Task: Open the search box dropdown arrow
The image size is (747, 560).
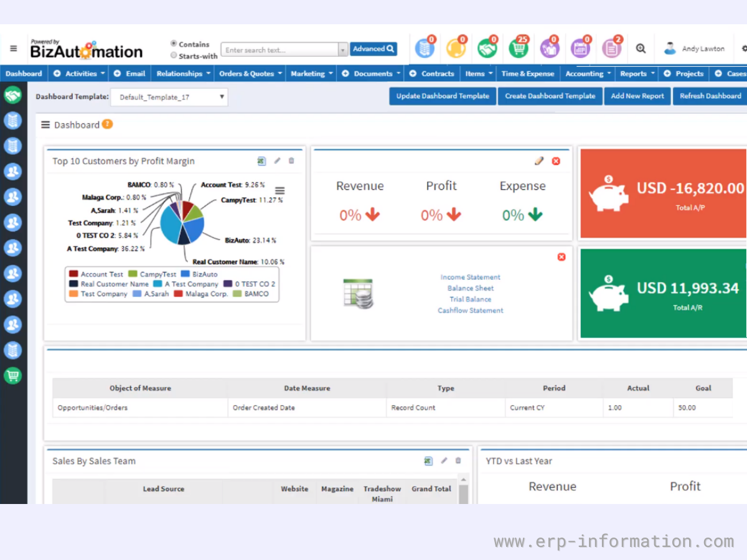Action: [x=343, y=50]
